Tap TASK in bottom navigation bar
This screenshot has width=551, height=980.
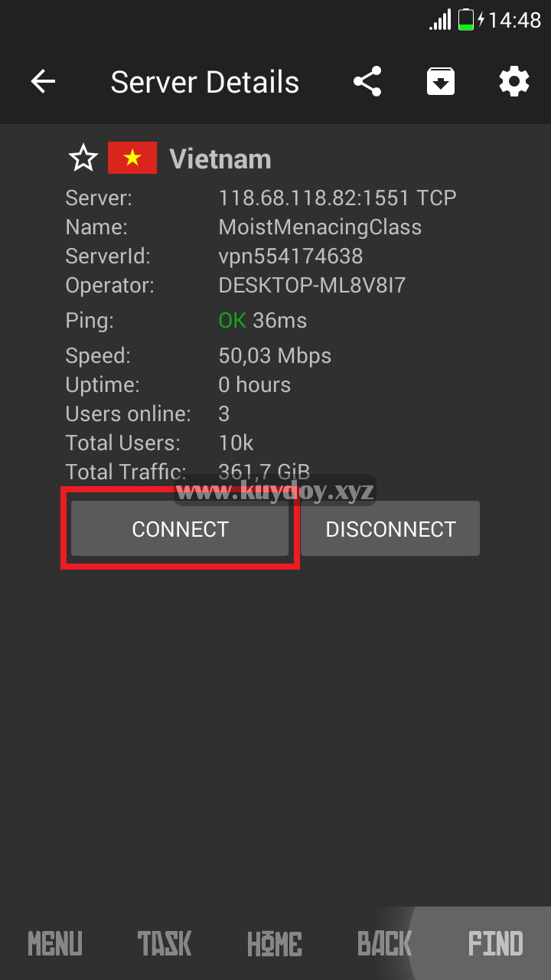tap(165, 943)
